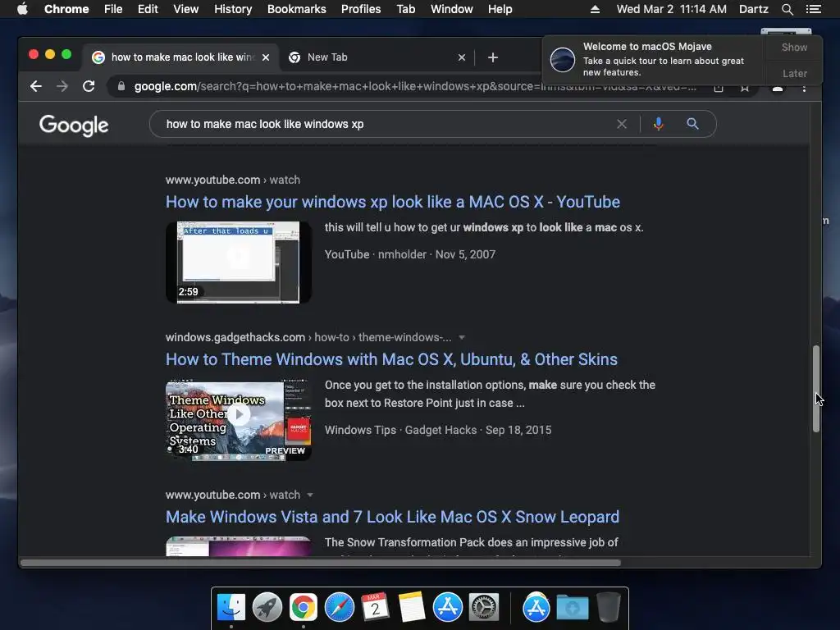
Task: Click the date and time in the menu bar
Action: (x=671, y=9)
